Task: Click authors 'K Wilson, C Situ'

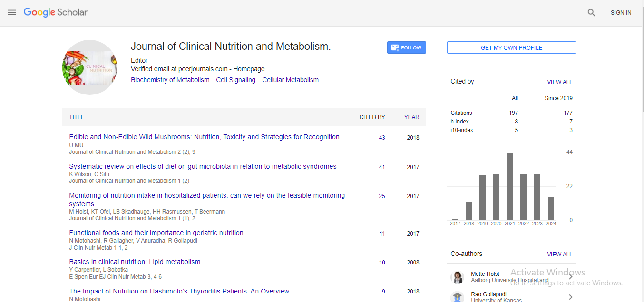Action: 89,174
